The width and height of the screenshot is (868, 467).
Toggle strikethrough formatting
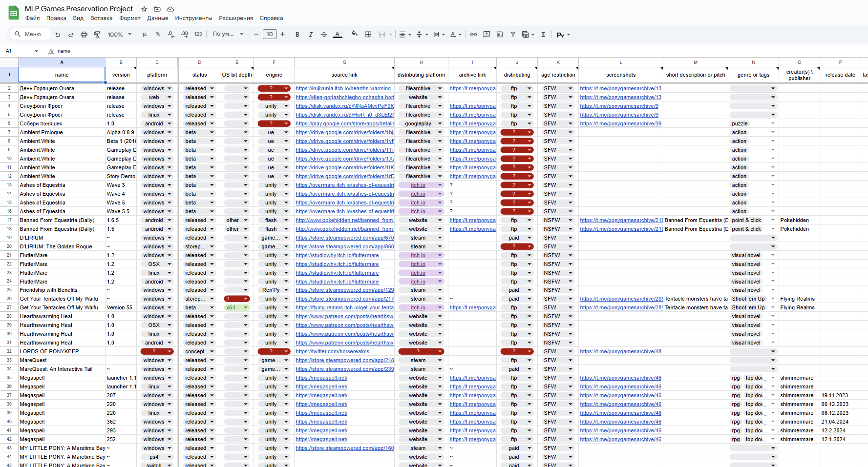coord(324,34)
